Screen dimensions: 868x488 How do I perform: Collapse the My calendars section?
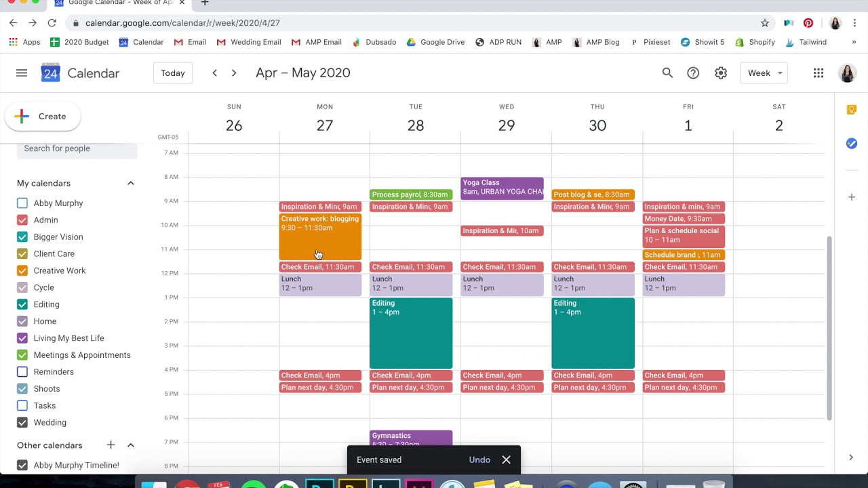131,184
